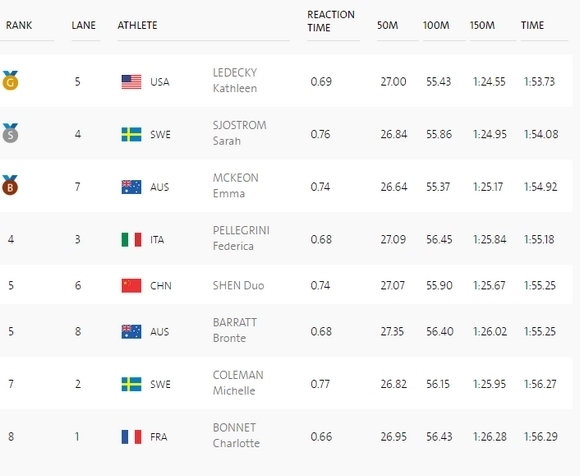Screen dimensions: 580x476
Task: Click the gold medal icon
Action: pos(10,81)
